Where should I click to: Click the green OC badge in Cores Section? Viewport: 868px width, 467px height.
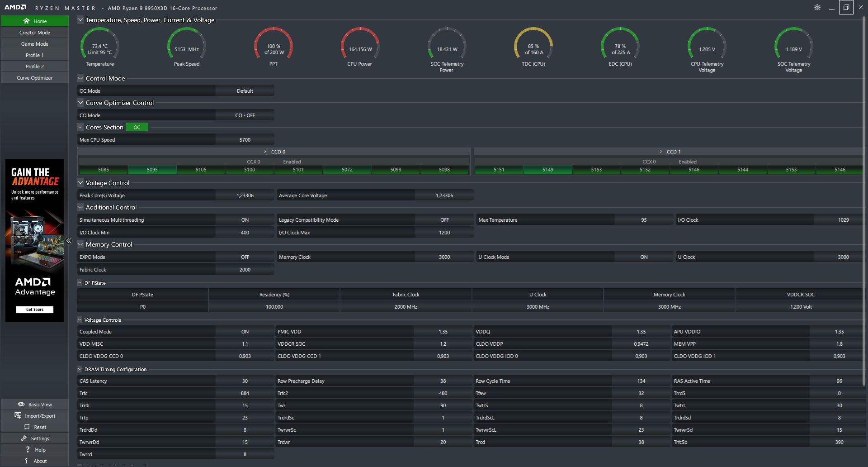137,127
